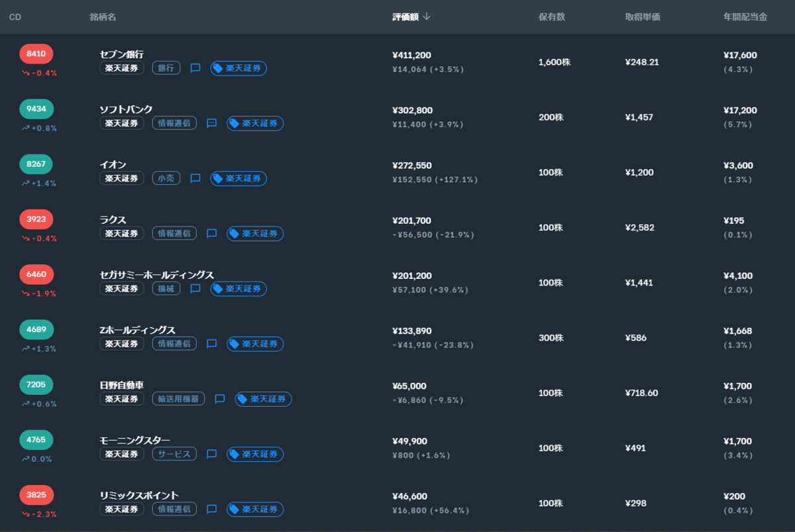795x532 pixels.
Task: Open the comment icon for セガサミーホールディングス
Action: 195,288
